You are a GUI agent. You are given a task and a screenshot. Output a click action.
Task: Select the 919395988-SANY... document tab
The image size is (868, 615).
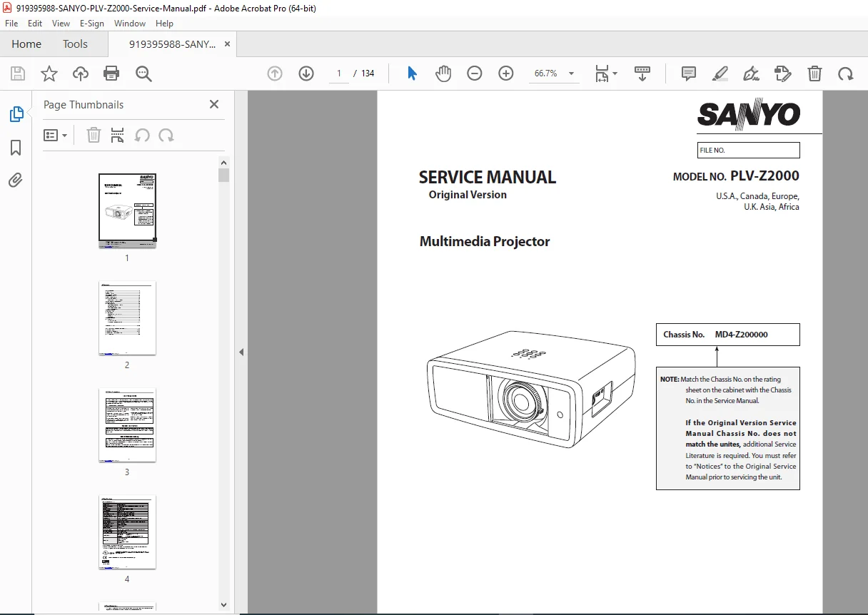click(172, 44)
